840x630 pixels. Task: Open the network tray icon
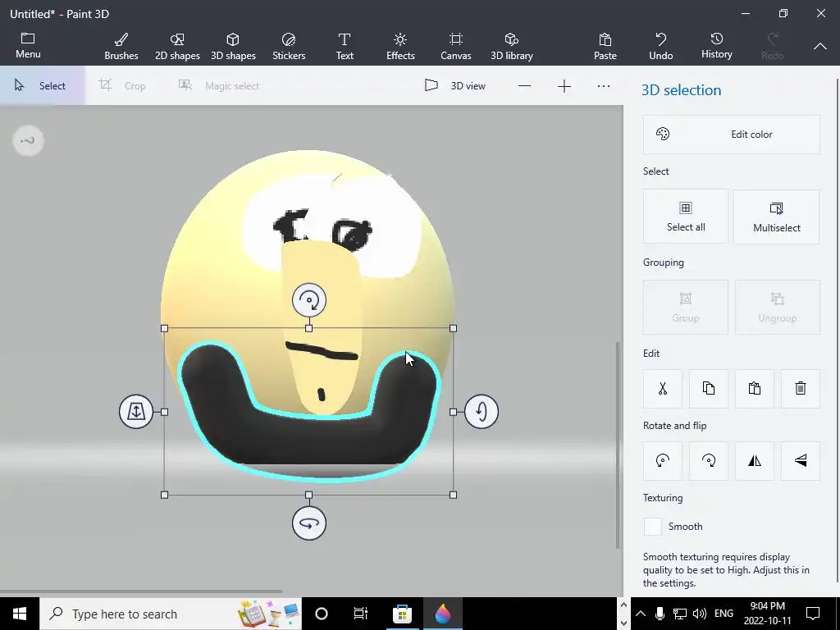[680, 614]
